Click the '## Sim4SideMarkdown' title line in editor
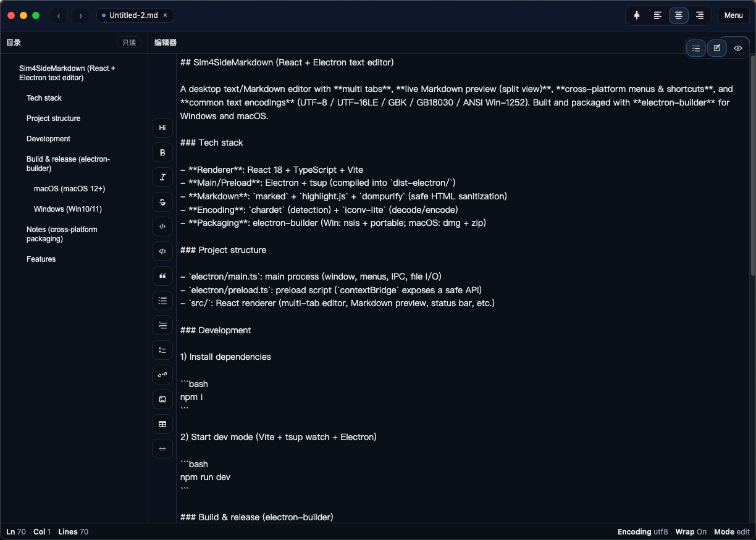 (287, 62)
